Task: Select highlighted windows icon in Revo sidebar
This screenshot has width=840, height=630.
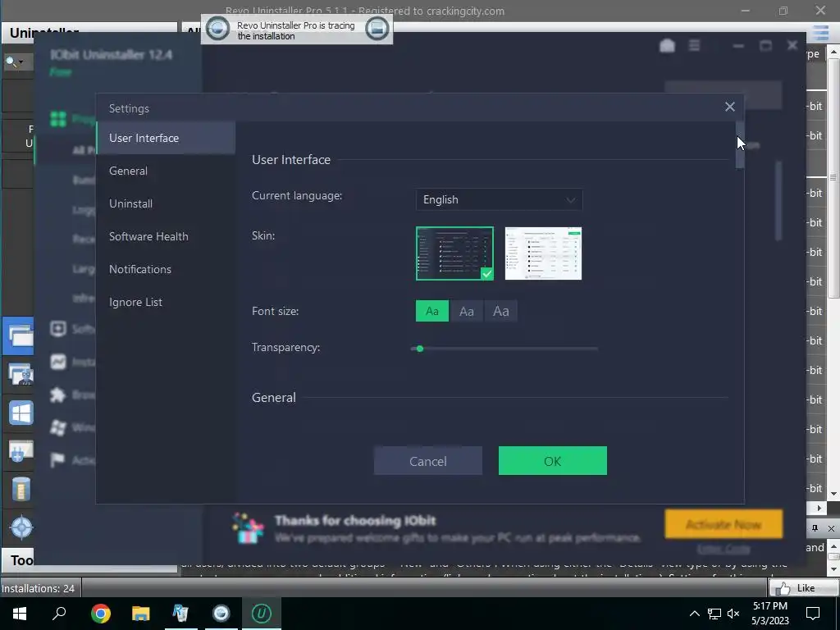Action: point(19,336)
